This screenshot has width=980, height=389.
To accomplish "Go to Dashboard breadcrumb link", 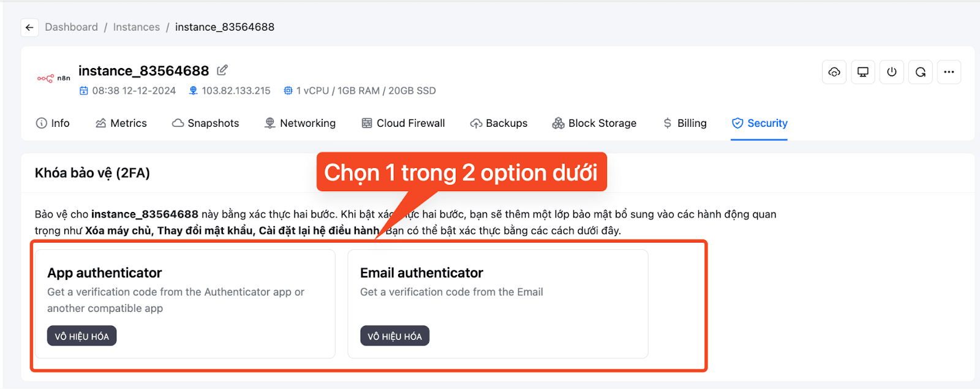I will click(72, 27).
